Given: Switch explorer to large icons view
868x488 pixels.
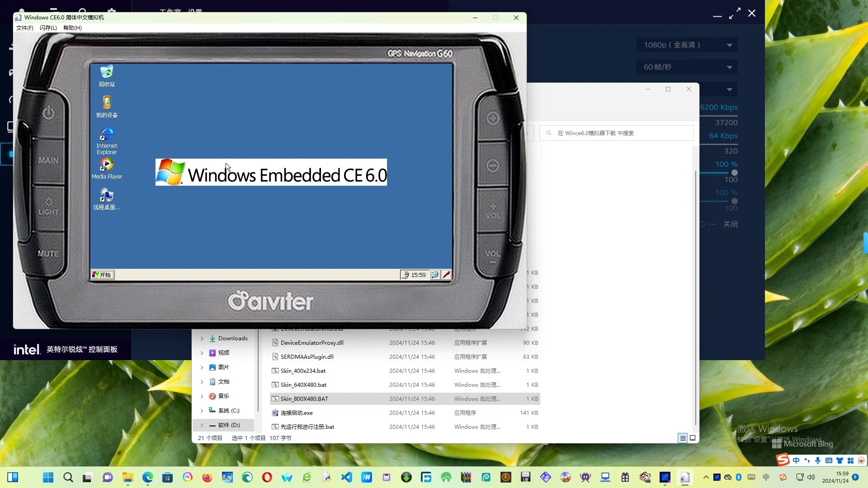Looking at the screenshot, I should click(x=692, y=438).
